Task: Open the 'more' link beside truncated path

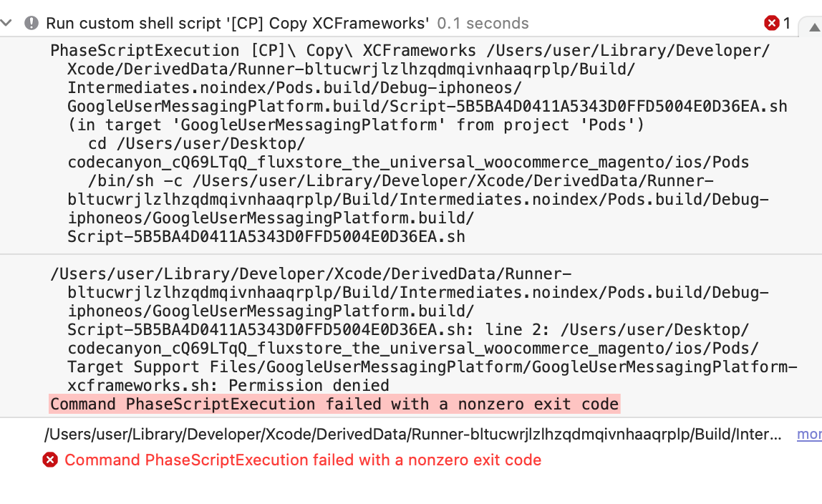Action: 809,434
